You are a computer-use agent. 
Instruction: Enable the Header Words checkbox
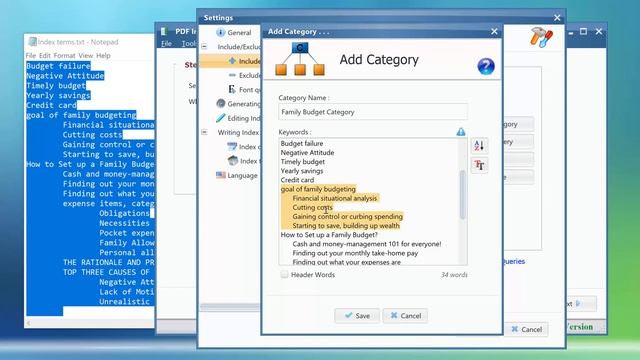(x=284, y=274)
